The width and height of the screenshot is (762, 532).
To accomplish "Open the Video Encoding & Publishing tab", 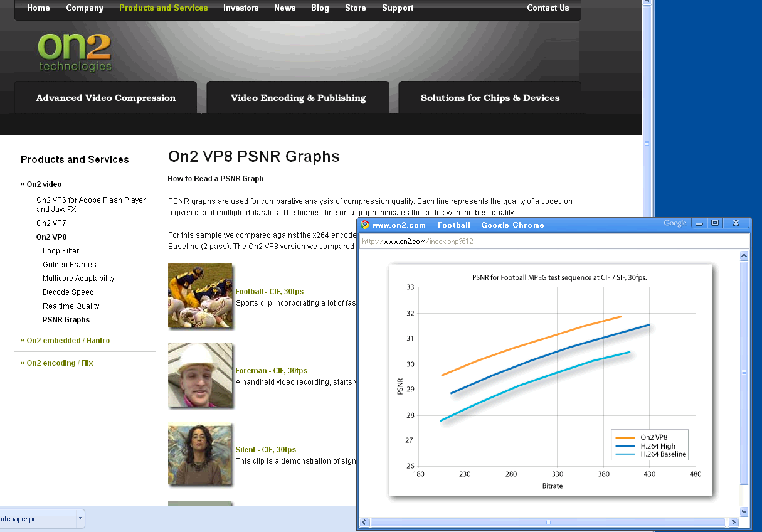I will tap(298, 98).
